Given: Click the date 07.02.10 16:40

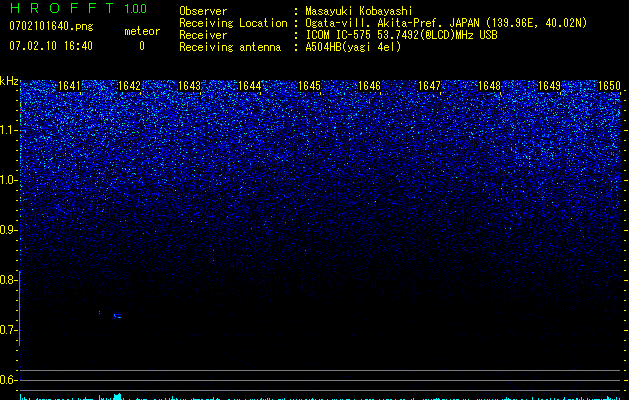Looking at the screenshot, I should tap(51, 46).
